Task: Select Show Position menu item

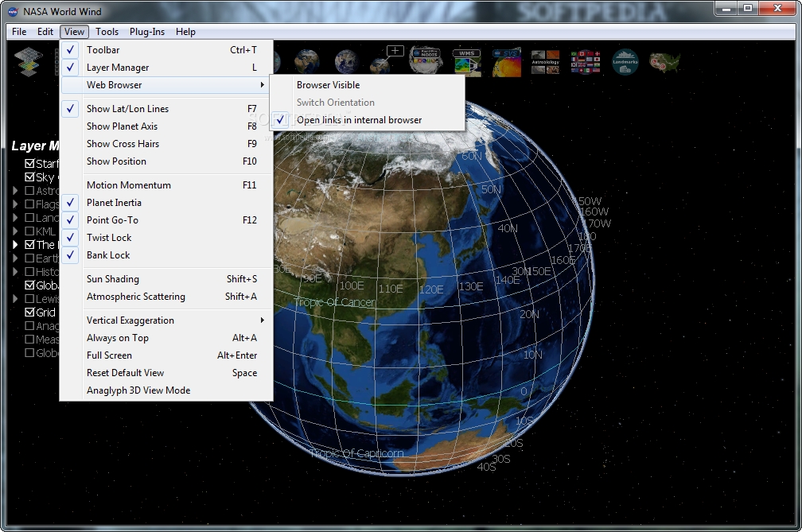Action: point(166,161)
